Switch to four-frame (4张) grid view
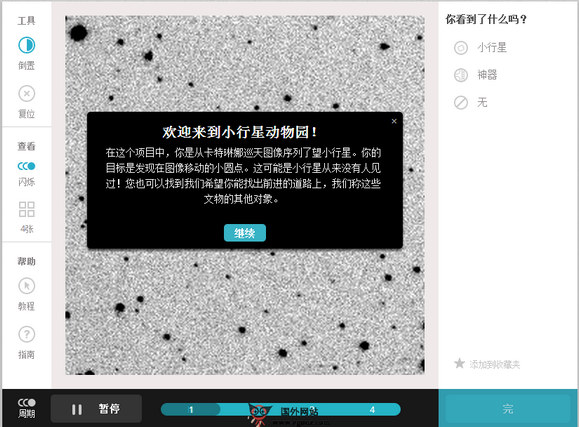Screen dimensions: 579x427 click(x=27, y=209)
